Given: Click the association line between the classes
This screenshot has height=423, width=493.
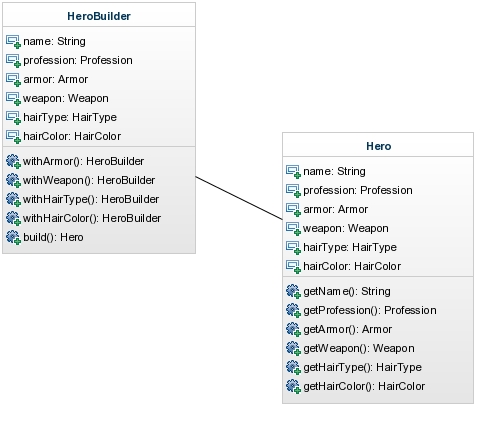Looking at the screenshot, I should pos(239,198).
